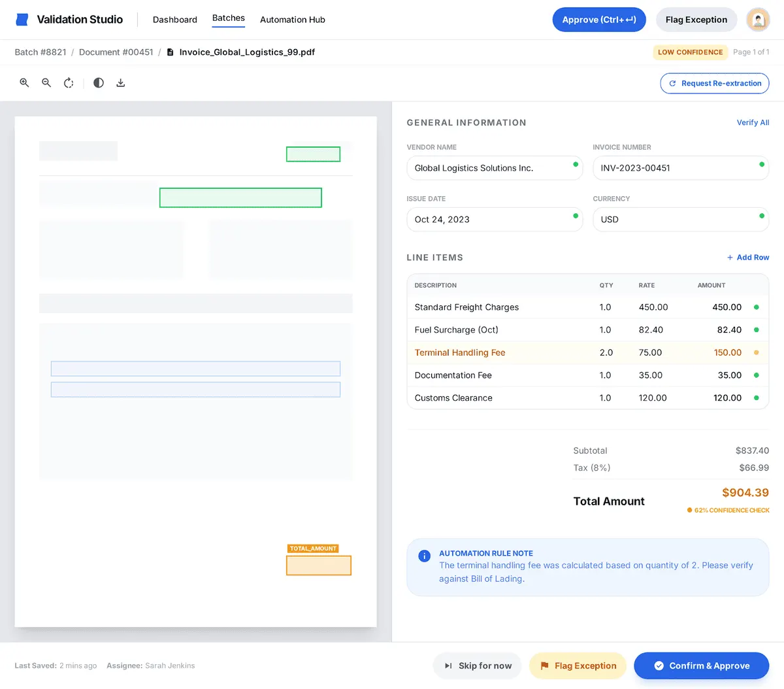Toggle contrast view of the document
Image resolution: width=784 pixels, height=689 pixels.
click(x=98, y=83)
